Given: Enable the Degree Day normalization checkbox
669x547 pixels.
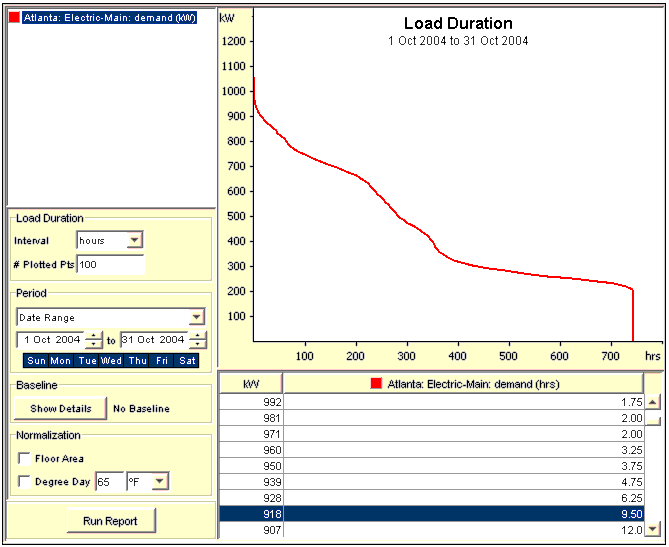Looking at the screenshot, I should 24,482.
